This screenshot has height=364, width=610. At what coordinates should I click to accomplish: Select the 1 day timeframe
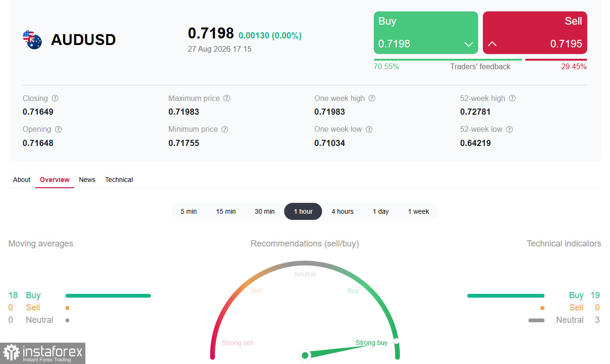[381, 211]
